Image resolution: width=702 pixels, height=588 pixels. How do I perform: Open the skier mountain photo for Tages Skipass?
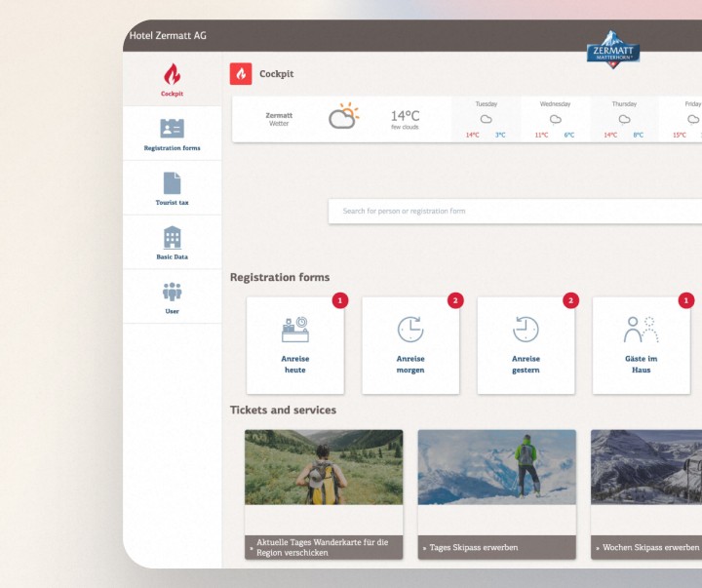[x=497, y=467]
